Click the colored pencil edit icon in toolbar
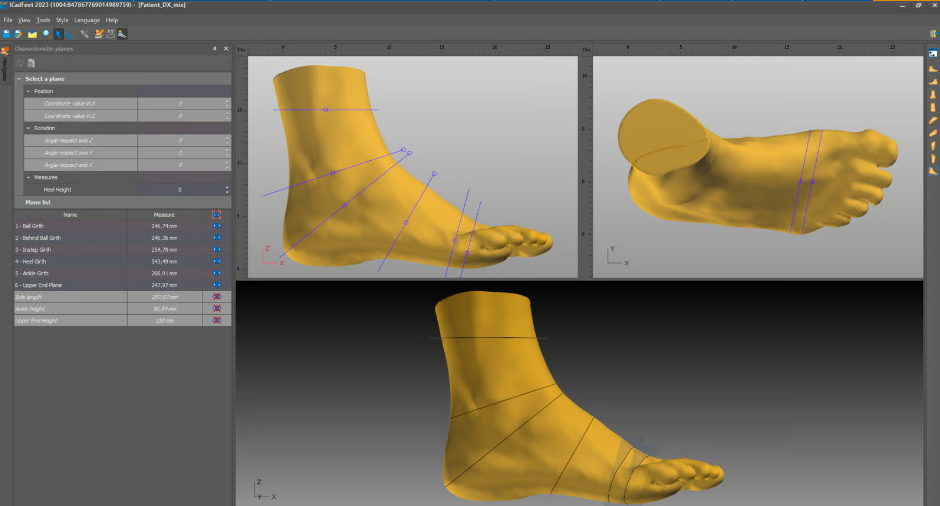This screenshot has height=506, width=940. pyautogui.click(x=99, y=34)
